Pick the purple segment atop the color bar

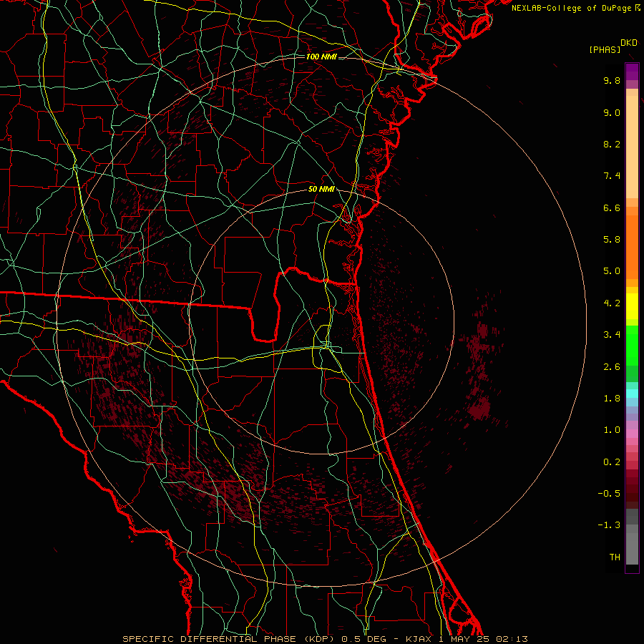pyautogui.click(x=632, y=72)
